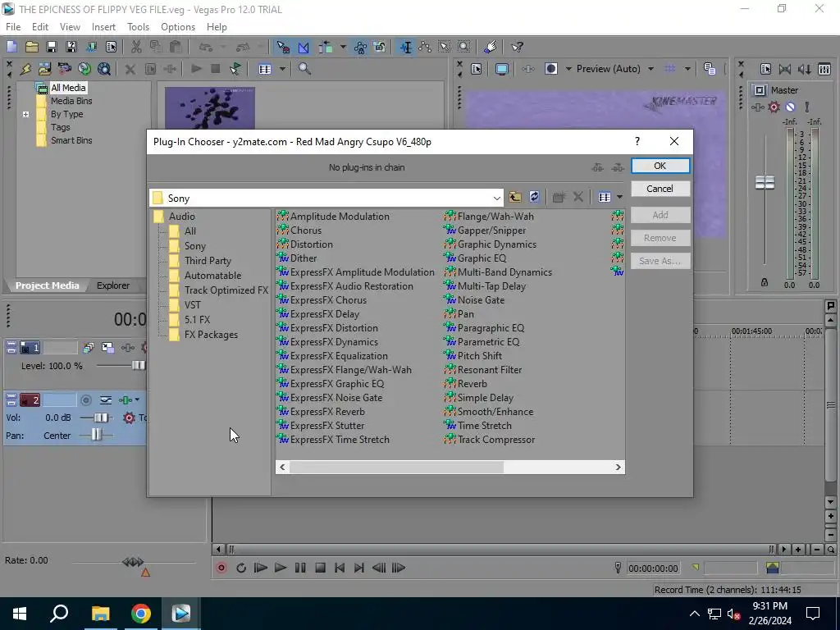Click Import Media icon in Project Media
This screenshot has height=630, width=840.
click(x=45, y=69)
